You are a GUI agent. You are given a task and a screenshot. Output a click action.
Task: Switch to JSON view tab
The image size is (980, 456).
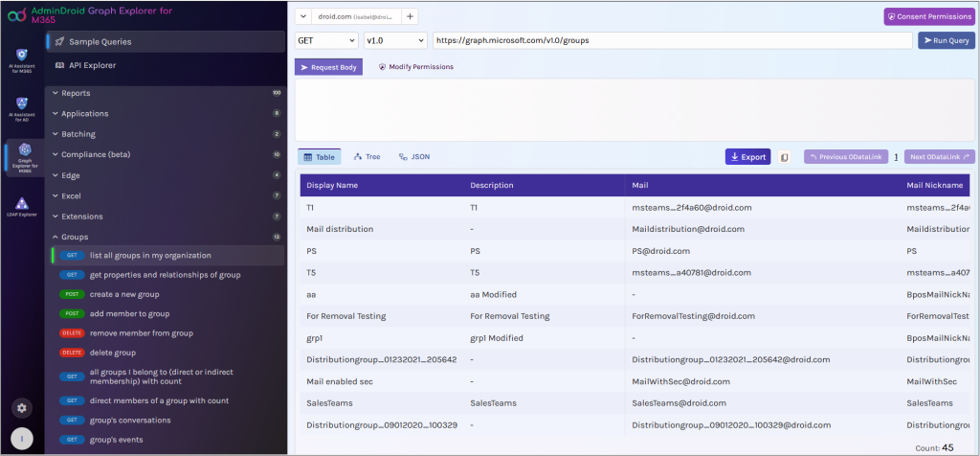414,157
